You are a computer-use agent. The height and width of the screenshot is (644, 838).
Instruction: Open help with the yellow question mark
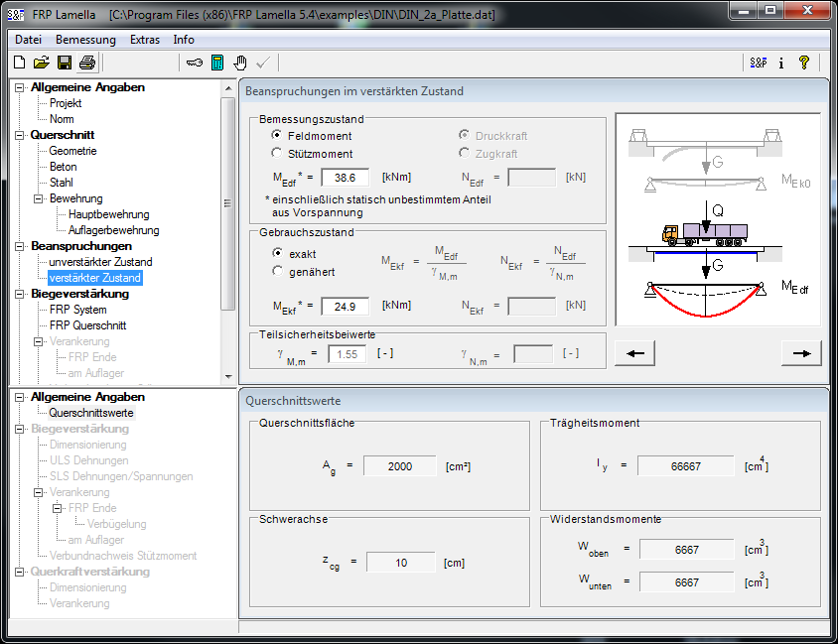tap(804, 63)
